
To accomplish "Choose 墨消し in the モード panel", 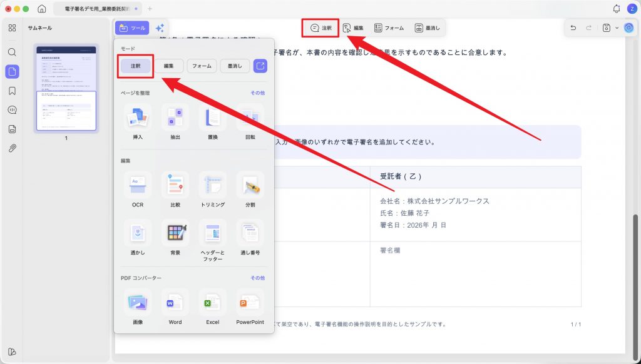I will click(235, 66).
